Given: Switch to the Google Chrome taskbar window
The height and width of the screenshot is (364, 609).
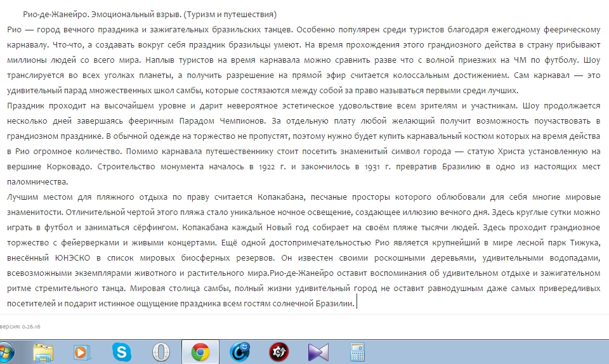Looking at the screenshot, I should [200, 353].
